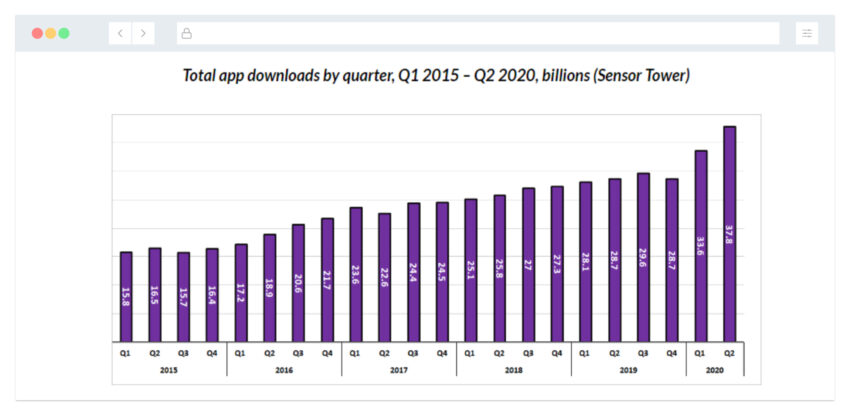This screenshot has height=415, width=850.
Task: Click the red close window dot
Action: pyautogui.click(x=37, y=33)
